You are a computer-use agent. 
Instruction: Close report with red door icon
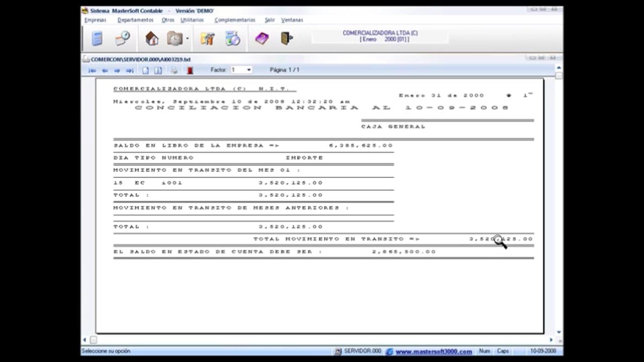coord(190,70)
